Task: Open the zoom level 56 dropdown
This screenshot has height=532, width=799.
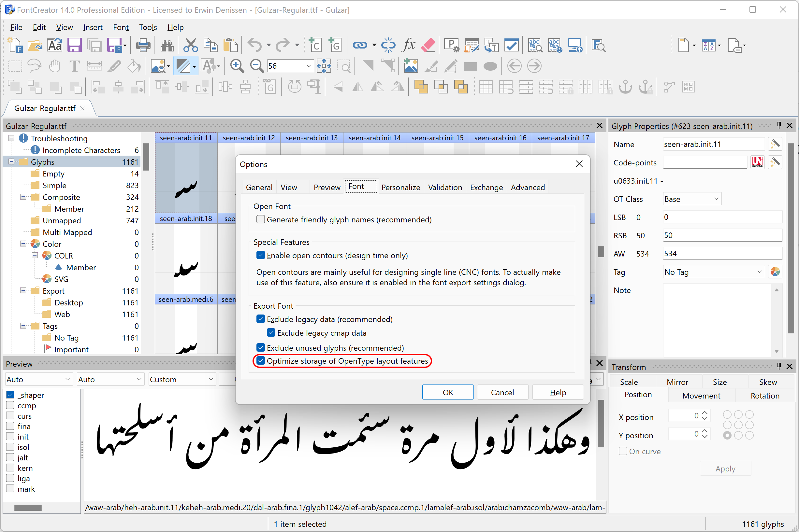Action: 308,66
